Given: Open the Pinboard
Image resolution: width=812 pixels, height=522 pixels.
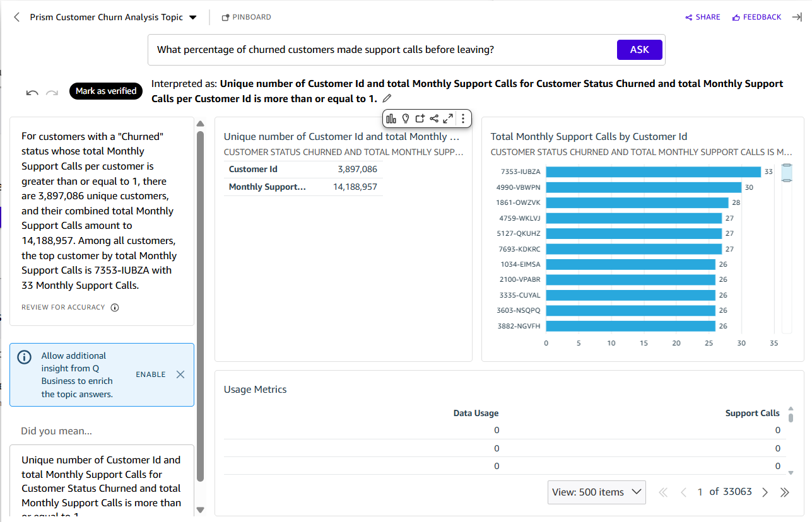Looking at the screenshot, I should [246, 17].
